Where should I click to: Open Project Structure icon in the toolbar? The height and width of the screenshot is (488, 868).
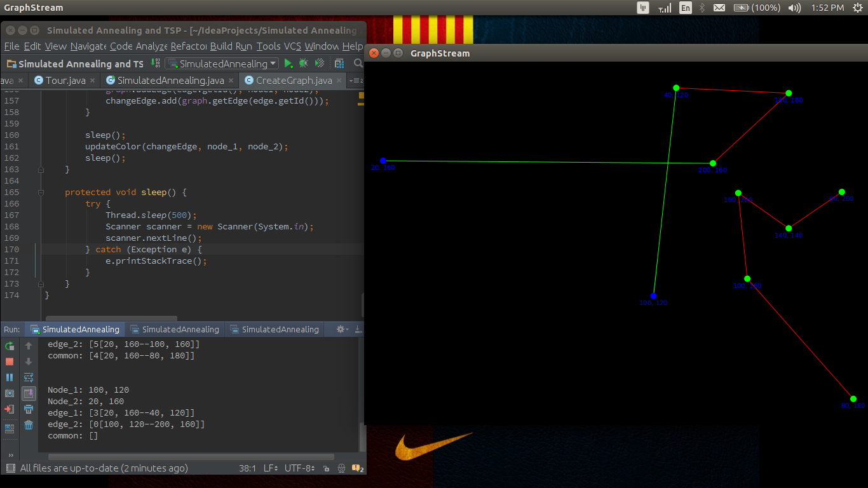[x=339, y=64]
